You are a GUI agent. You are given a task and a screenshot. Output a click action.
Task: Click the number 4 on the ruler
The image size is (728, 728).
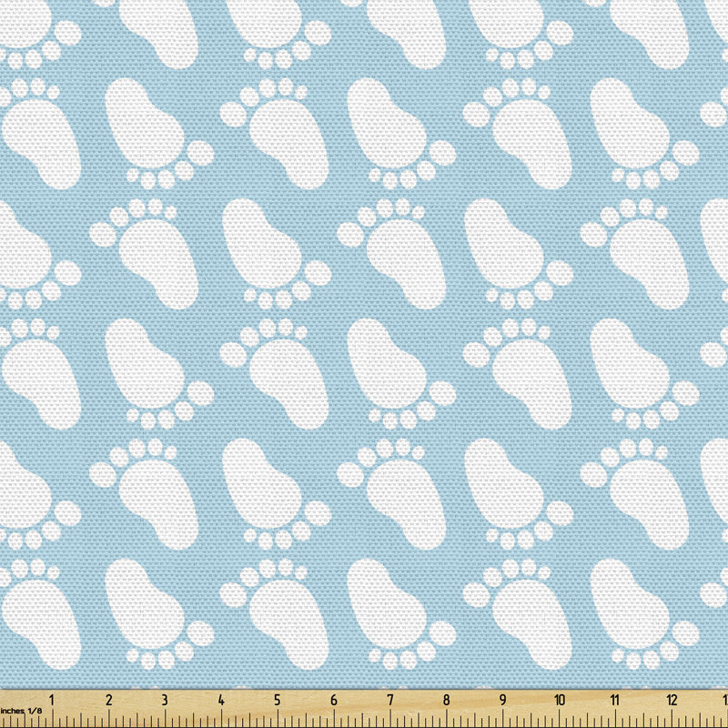coord(221,700)
